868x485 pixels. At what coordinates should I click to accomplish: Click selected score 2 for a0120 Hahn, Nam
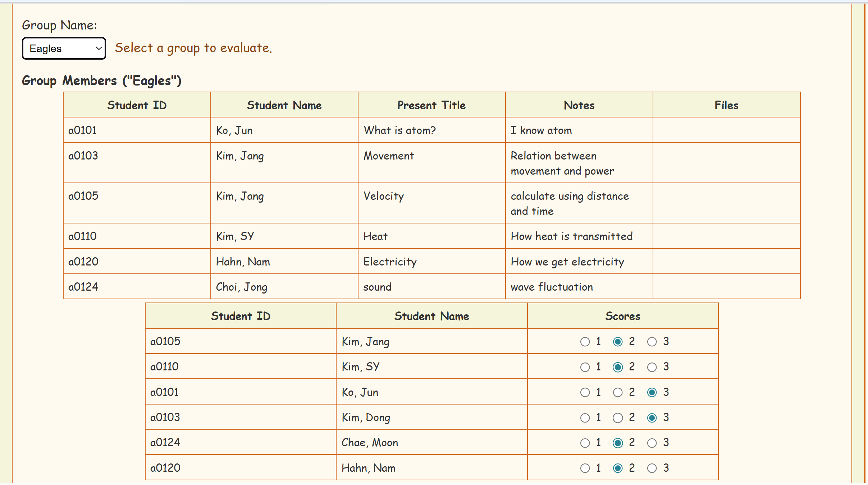pos(618,468)
